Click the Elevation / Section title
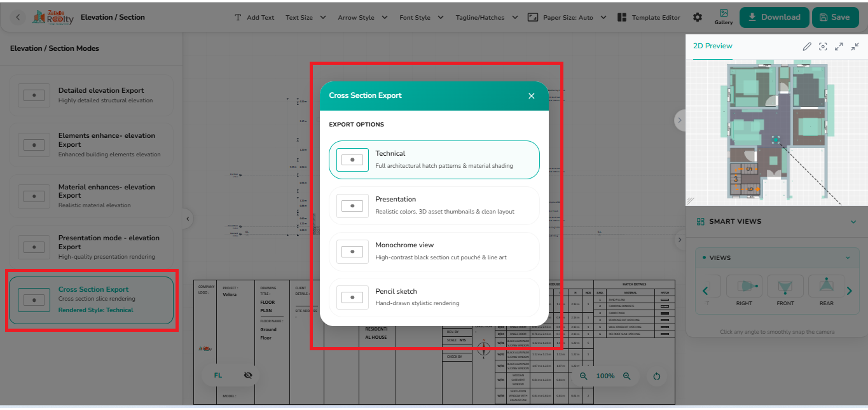The image size is (868, 410). click(x=113, y=17)
